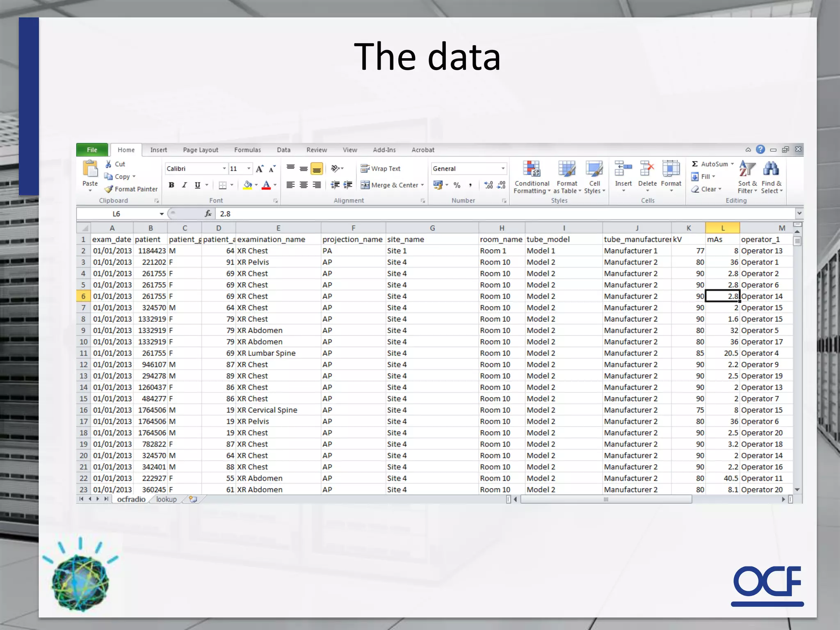This screenshot has width=840, height=630.
Task: Open the fill color paint bucket
Action: tap(248, 185)
